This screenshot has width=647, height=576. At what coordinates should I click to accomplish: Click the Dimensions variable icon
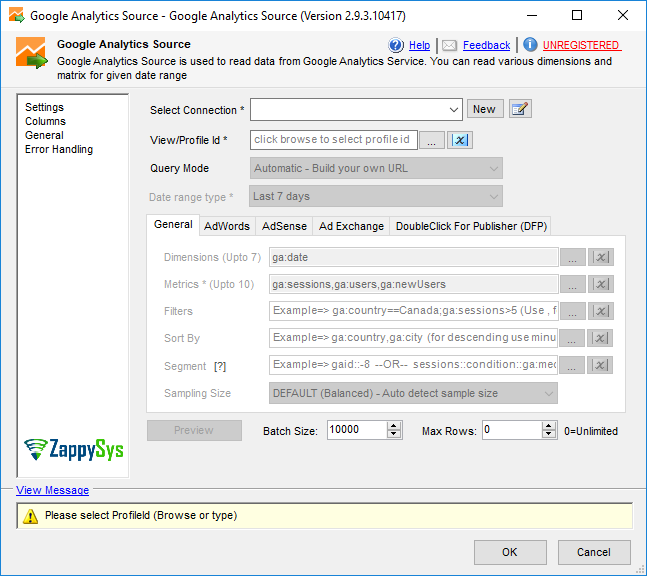[601, 257]
